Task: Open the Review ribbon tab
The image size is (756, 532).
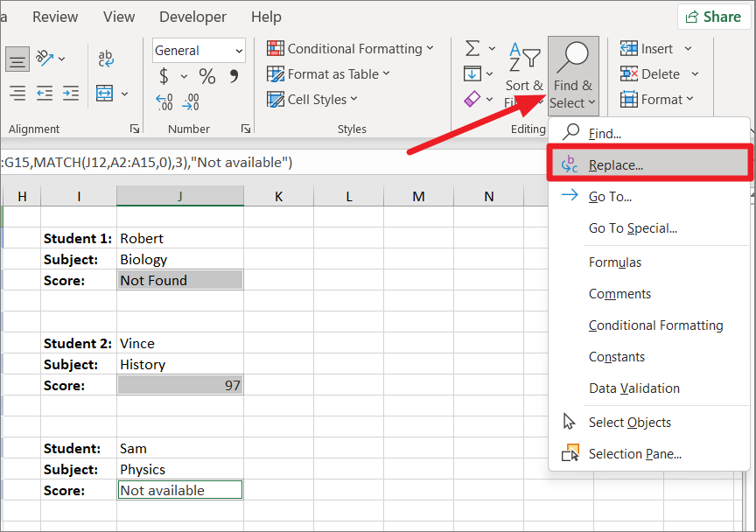Action: tap(54, 17)
